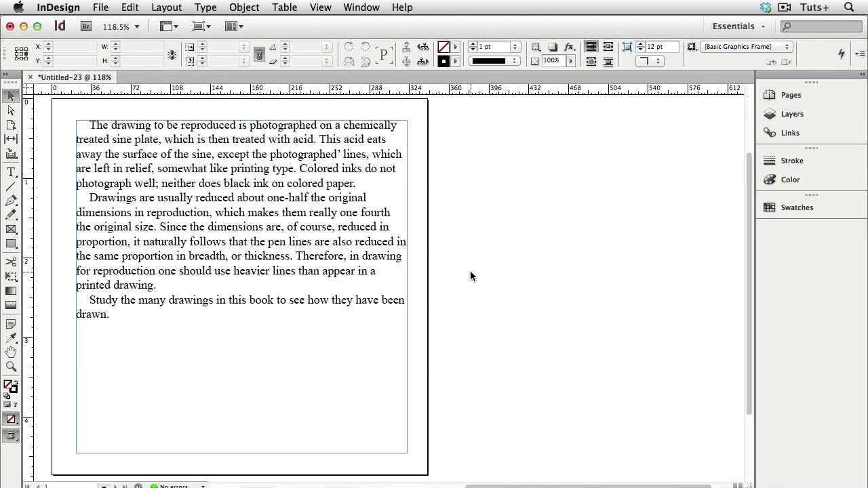868x488 pixels.
Task: Select the Gradient Swatch tool
Action: [x=11, y=291]
